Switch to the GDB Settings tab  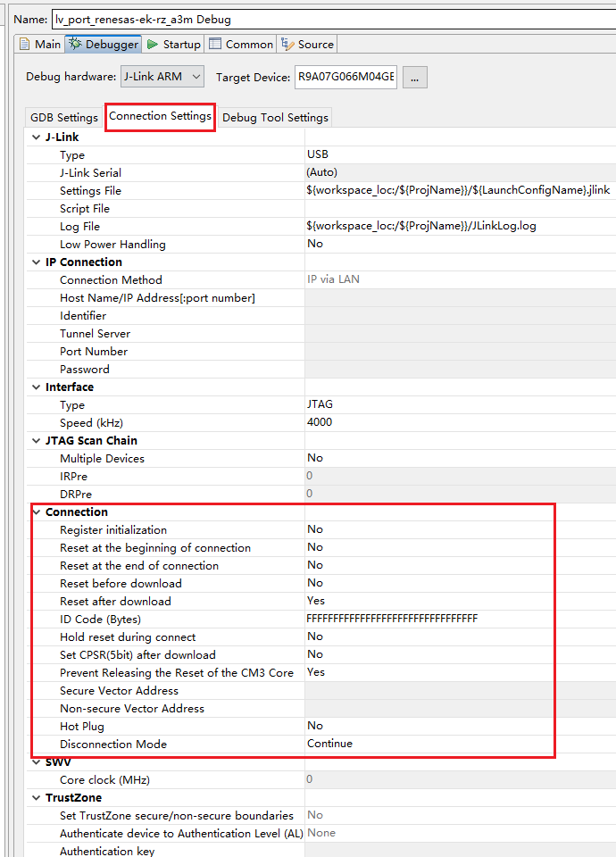(x=64, y=118)
